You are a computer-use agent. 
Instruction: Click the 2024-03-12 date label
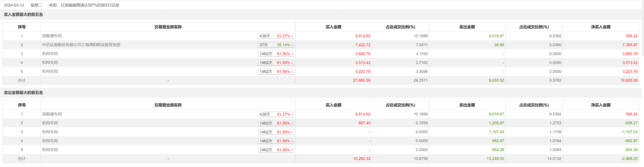click(14, 5)
